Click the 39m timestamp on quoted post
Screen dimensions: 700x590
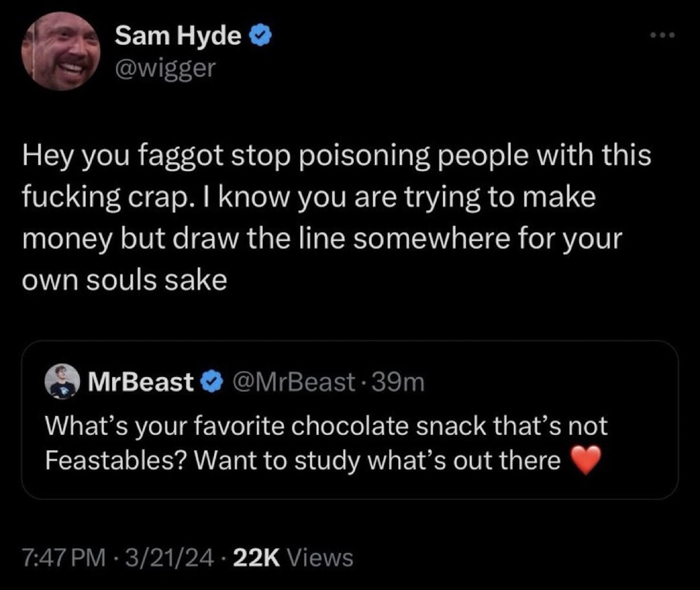point(399,382)
